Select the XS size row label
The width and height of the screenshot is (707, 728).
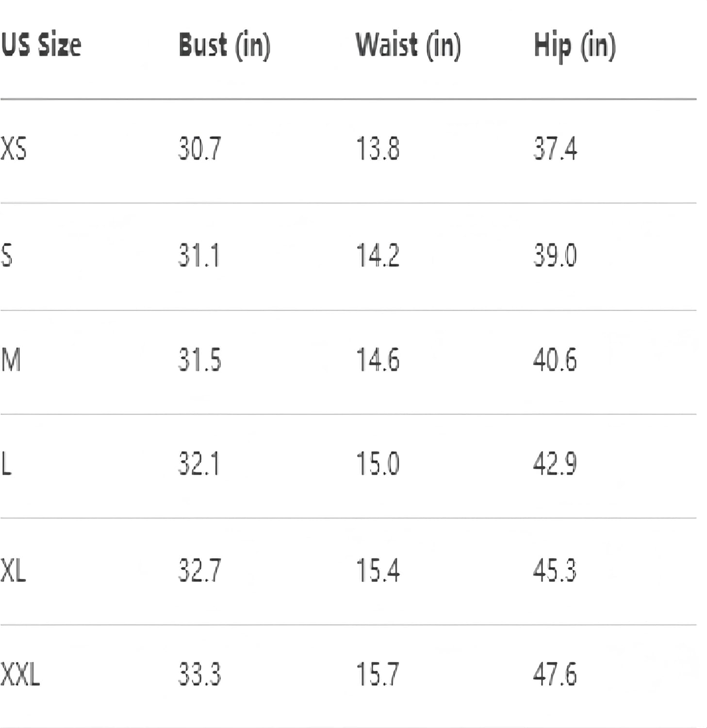pyautogui.click(x=14, y=149)
